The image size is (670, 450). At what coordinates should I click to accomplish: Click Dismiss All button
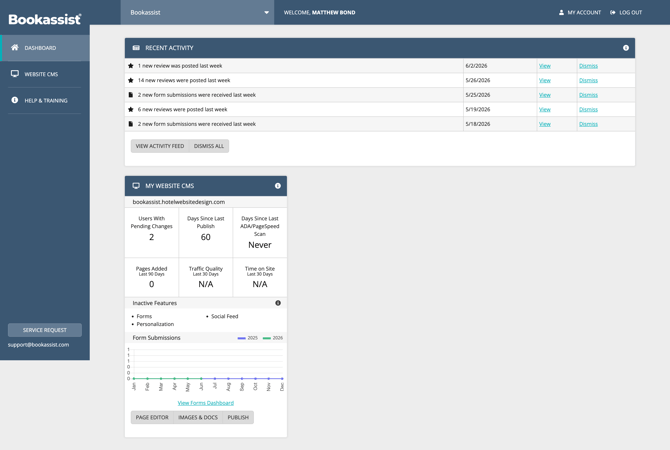click(x=209, y=146)
